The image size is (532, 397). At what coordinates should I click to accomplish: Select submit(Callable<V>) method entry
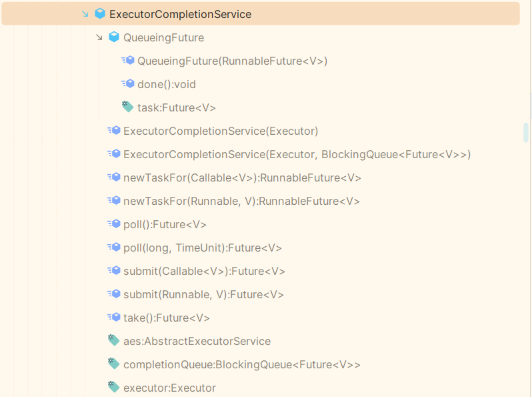click(x=204, y=271)
